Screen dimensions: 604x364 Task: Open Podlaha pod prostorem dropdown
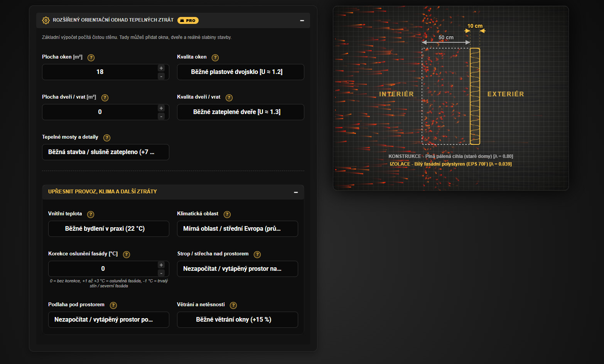(x=109, y=320)
